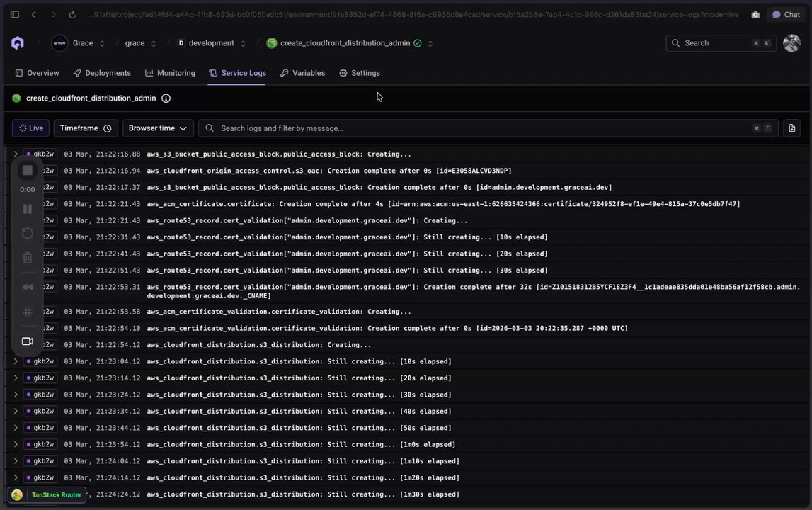Click the browser reload icon
This screenshot has height=510, width=812.
click(x=72, y=15)
